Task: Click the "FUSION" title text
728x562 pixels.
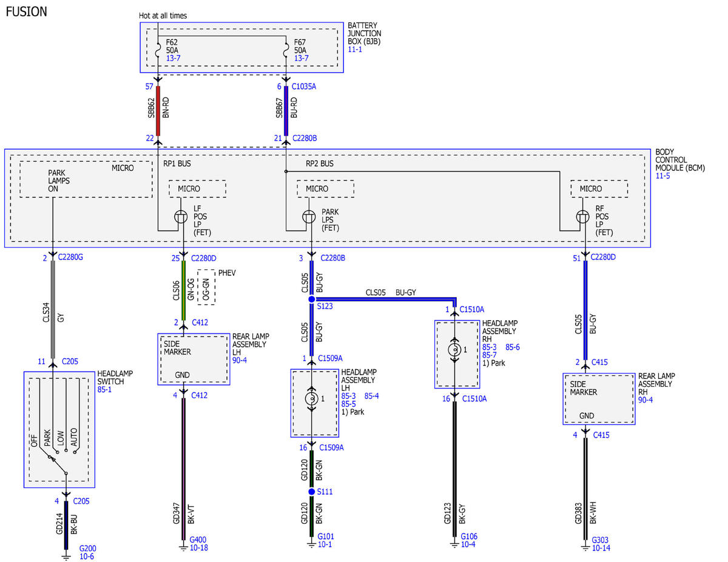Action: pos(26,12)
